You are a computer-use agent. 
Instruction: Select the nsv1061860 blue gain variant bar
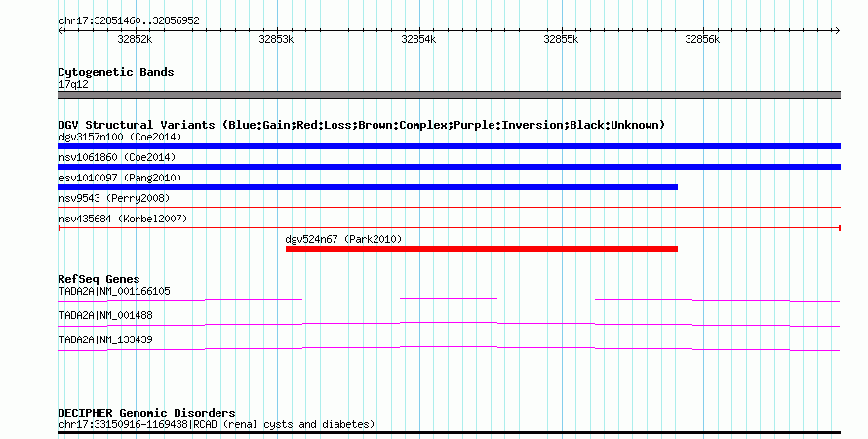[449, 167]
